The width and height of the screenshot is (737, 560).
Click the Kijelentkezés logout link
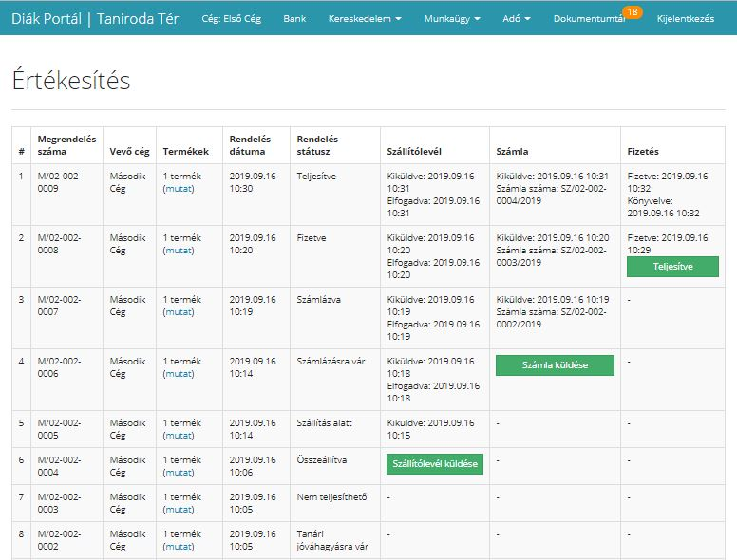pyautogui.click(x=685, y=19)
